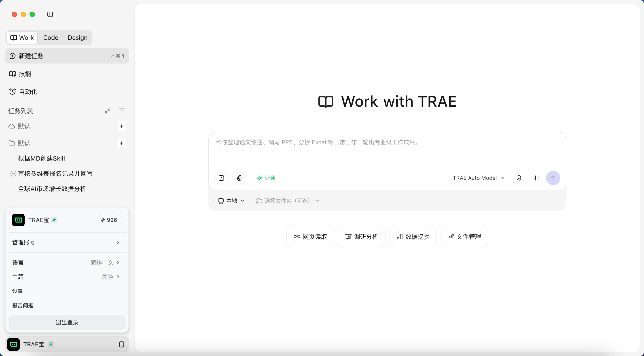The image size is (644, 356).
Task: Open 报告问题 report issue
Action: click(x=67, y=305)
